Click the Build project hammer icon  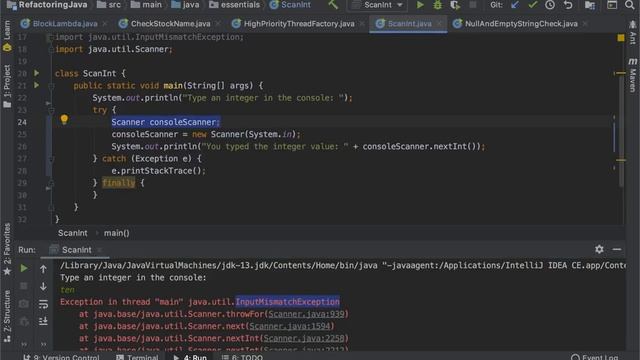(333, 4)
